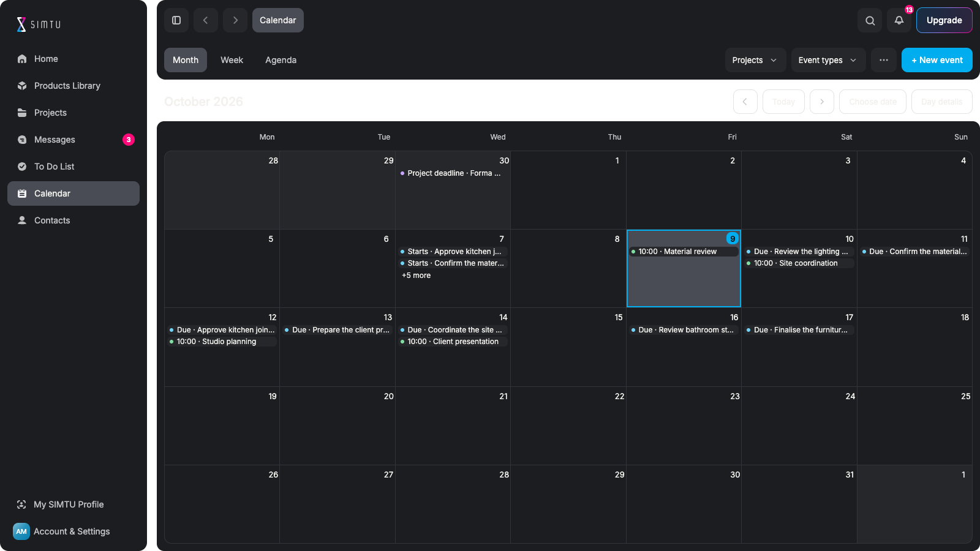Image resolution: width=980 pixels, height=551 pixels.
Task: Open the Project deadline Forma event
Action: click(453, 173)
